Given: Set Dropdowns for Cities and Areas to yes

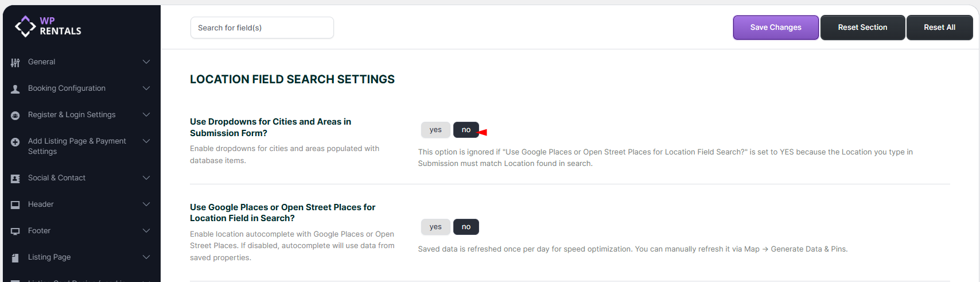Looking at the screenshot, I should coord(435,130).
